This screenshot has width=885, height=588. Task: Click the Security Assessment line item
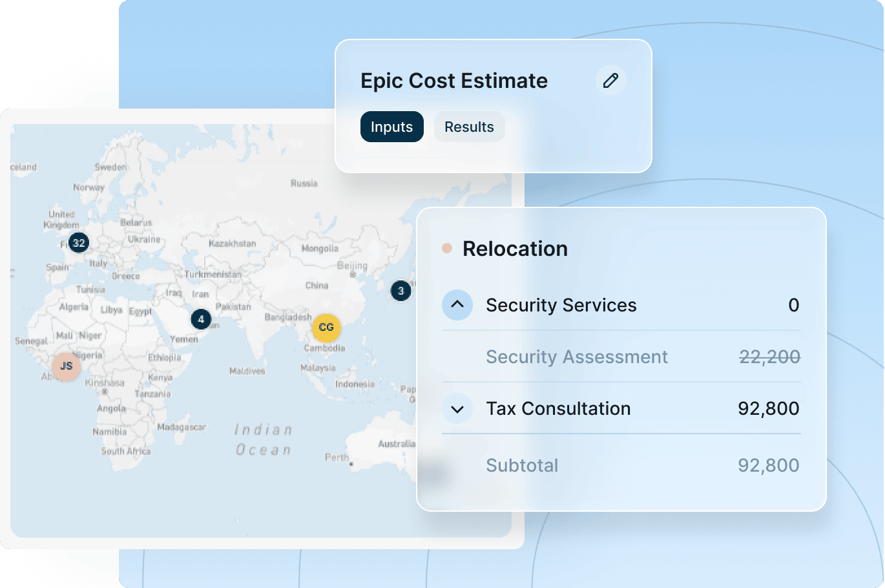click(576, 357)
